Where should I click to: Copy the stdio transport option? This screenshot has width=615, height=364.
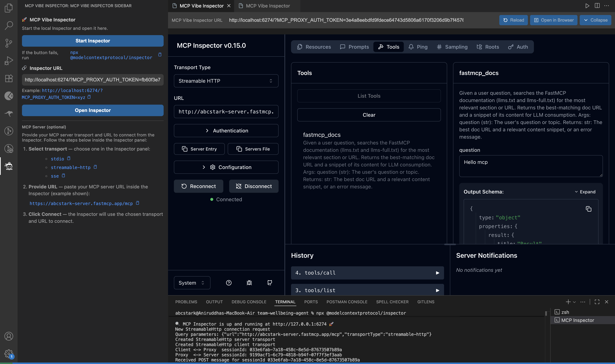point(69,158)
